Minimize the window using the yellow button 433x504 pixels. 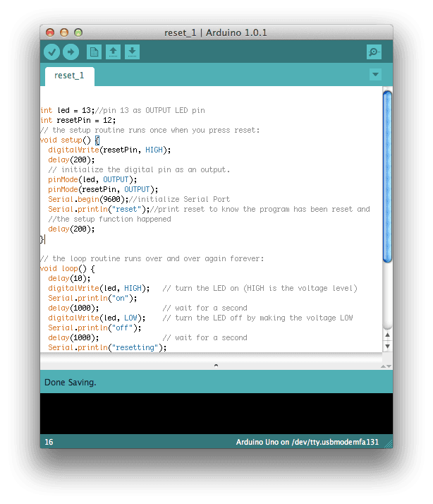coord(64,32)
